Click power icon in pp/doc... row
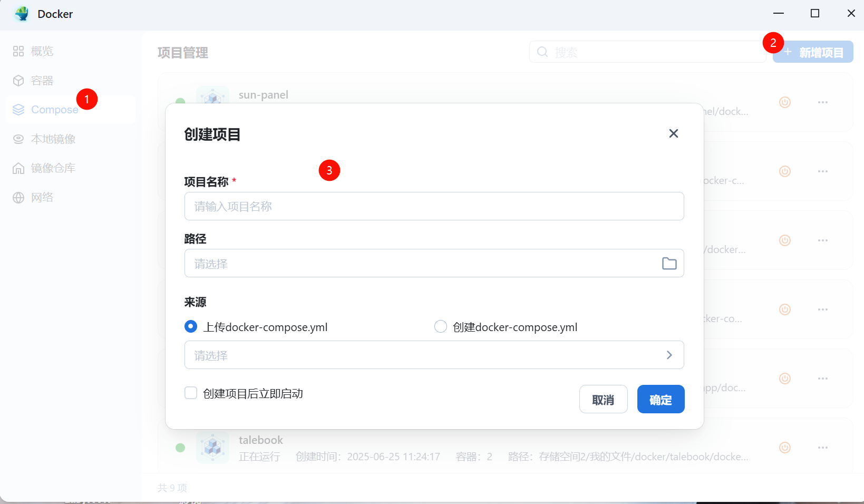This screenshot has height=504, width=864. pos(785,379)
